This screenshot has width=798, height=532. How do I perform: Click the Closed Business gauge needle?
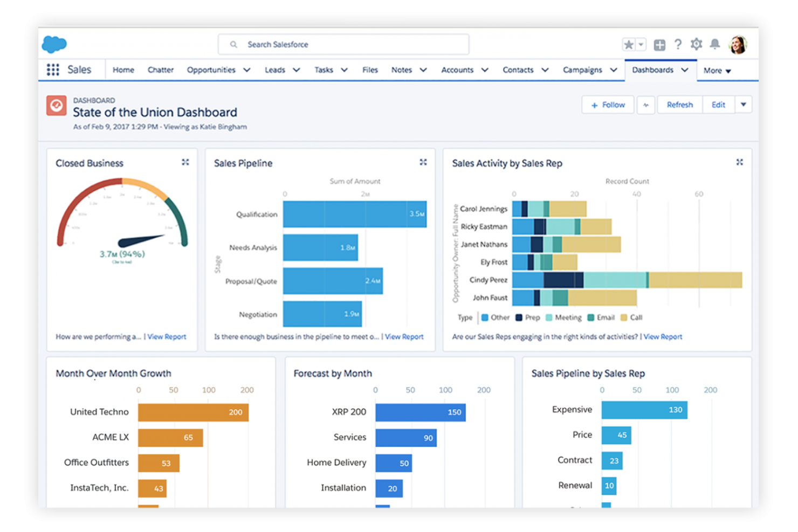point(141,240)
